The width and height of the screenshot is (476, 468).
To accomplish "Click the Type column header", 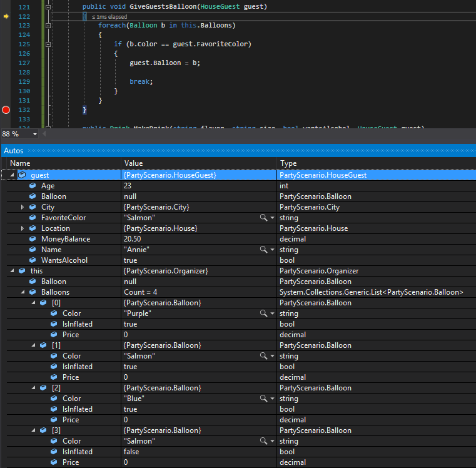I will pos(288,163).
